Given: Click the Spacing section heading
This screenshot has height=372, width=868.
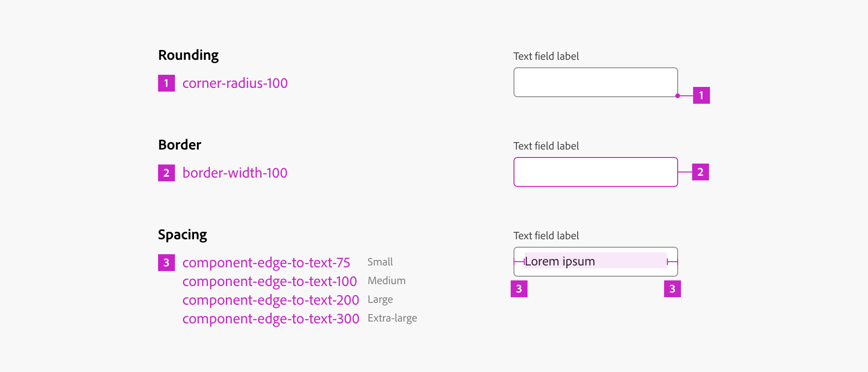Looking at the screenshot, I should click(182, 234).
